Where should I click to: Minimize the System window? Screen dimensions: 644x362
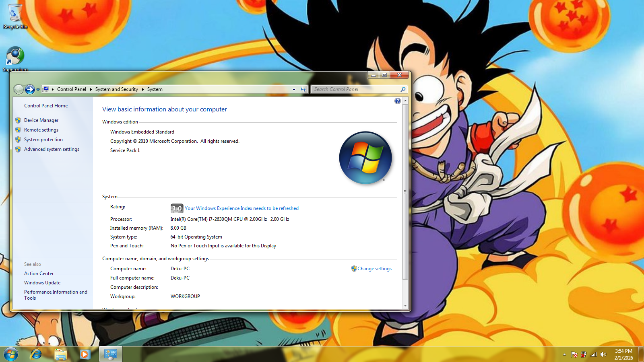click(374, 75)
